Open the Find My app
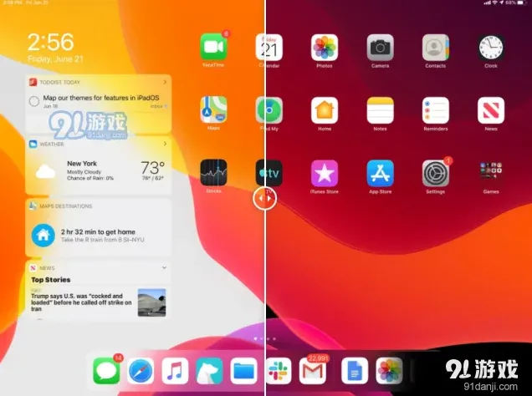532x396 pixels. coord(269,110)
